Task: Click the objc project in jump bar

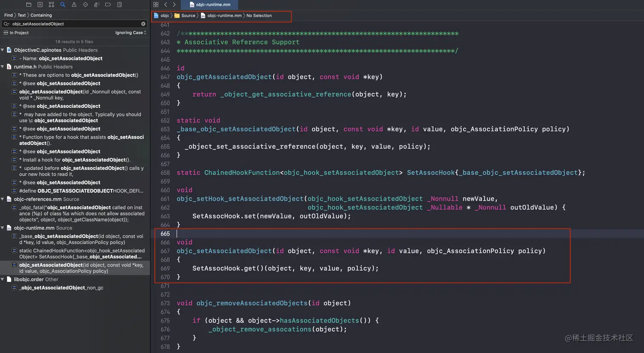Action: 161,16
